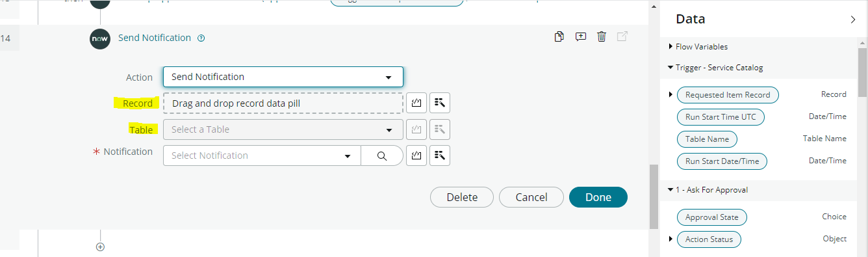Click the Record data pill drop field
Screen dimensions: 868x257
pyautogui.click(x=283, y=103)
